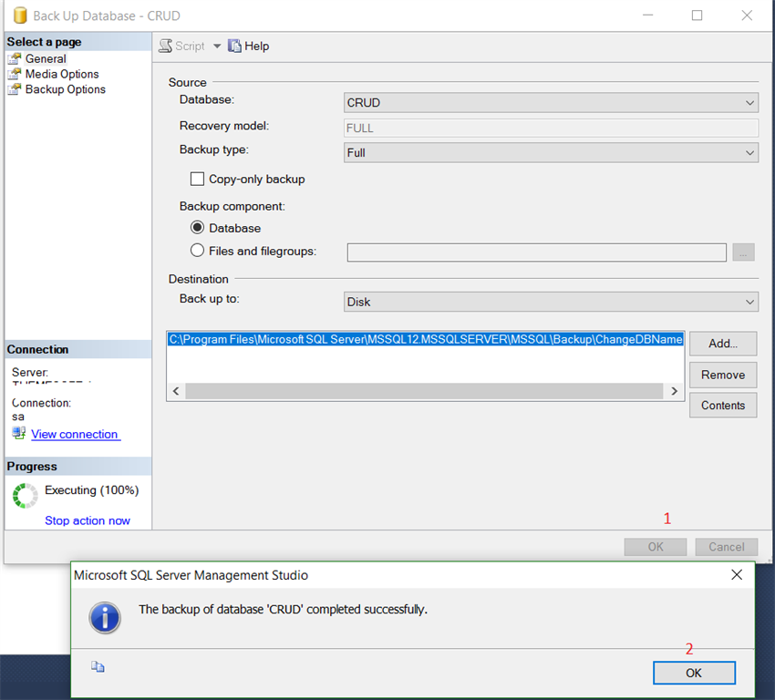Select the backup destination path entry
This screenshot has height=700, width=775.
point(426,339)
